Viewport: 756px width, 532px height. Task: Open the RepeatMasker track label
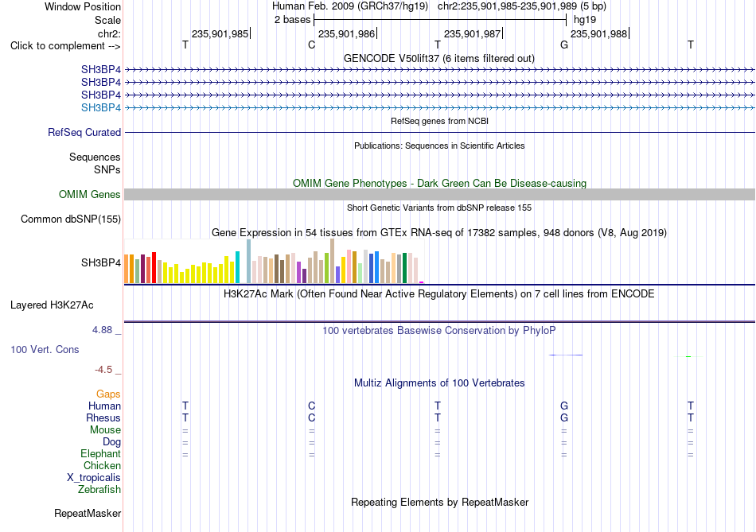coord(88,514)
